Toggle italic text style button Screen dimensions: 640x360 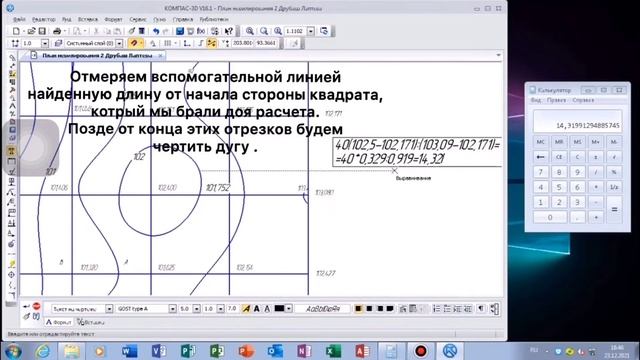coord(246,309)
